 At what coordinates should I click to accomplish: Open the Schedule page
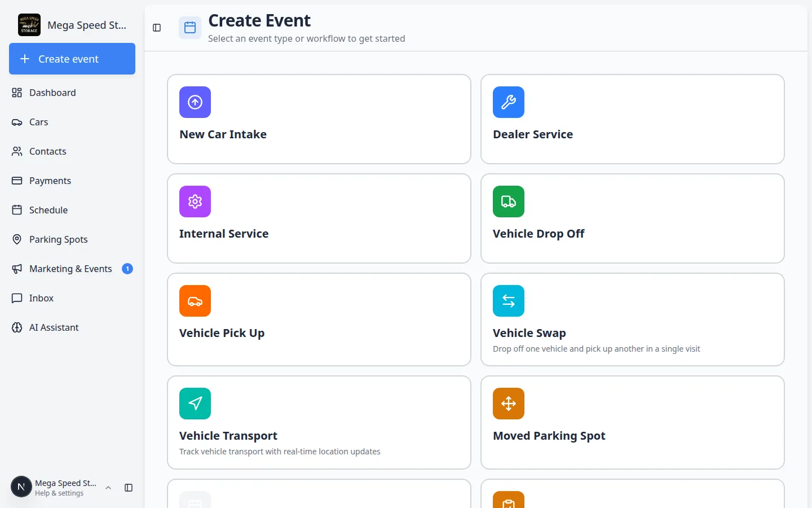pyautogui.click(x=72, y=210)
